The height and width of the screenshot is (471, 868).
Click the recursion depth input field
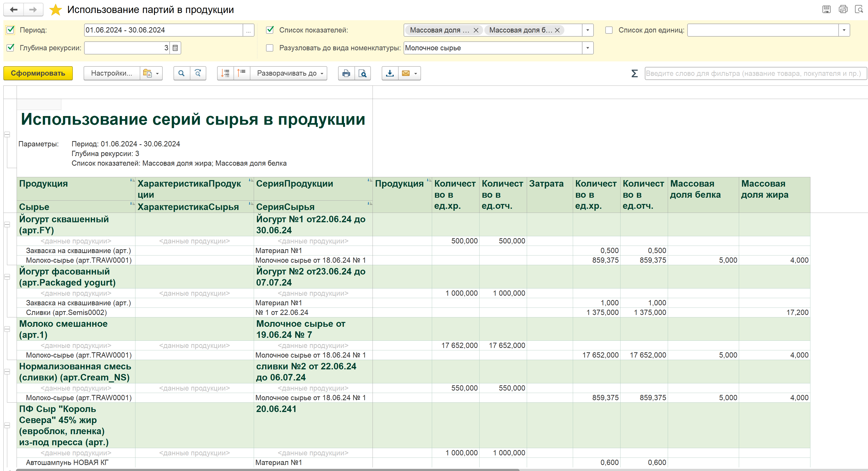[x=127, y=48]
